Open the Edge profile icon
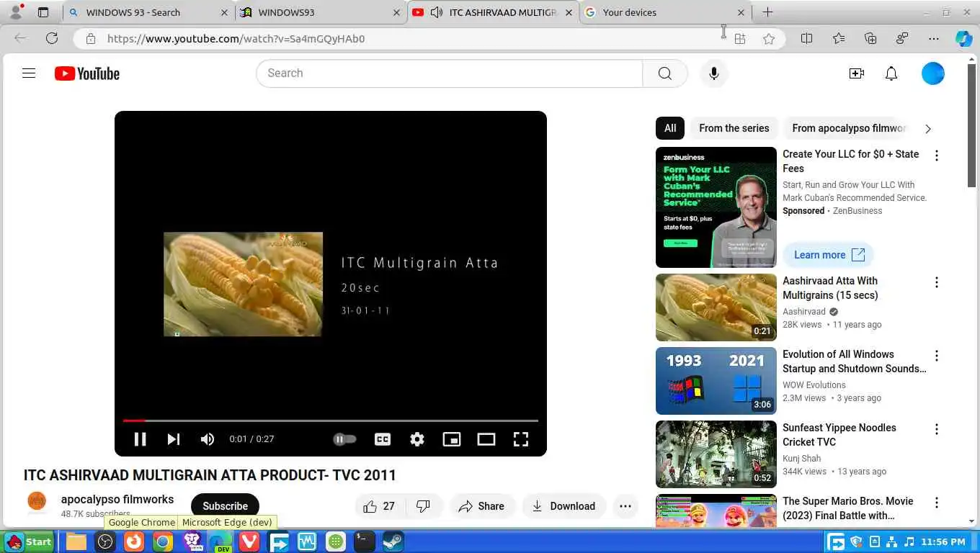This screenshot has width=980, height=553. tap(16, 12)
